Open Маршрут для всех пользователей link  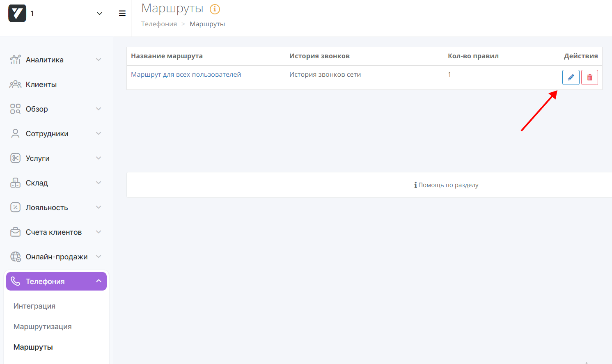click(186, 75)
